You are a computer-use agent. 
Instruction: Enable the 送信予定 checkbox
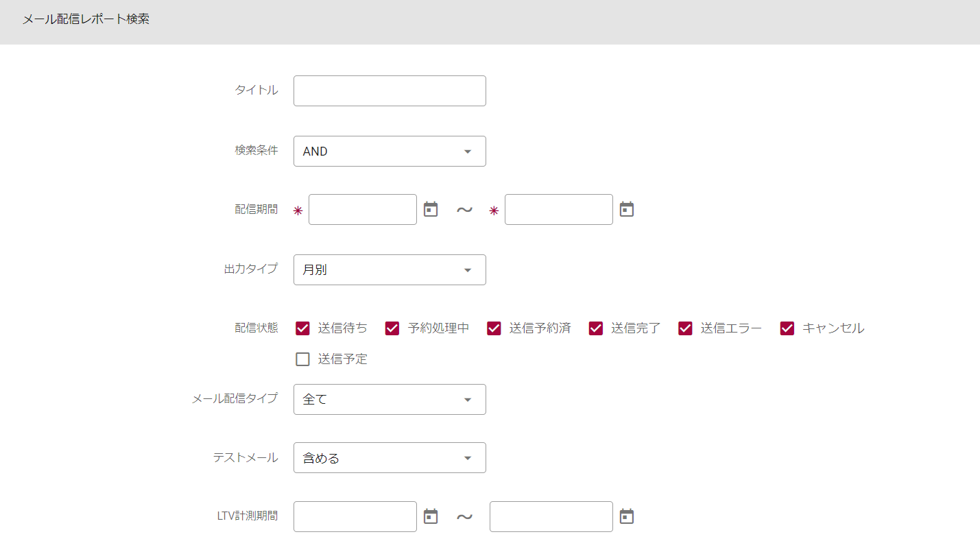302,359
